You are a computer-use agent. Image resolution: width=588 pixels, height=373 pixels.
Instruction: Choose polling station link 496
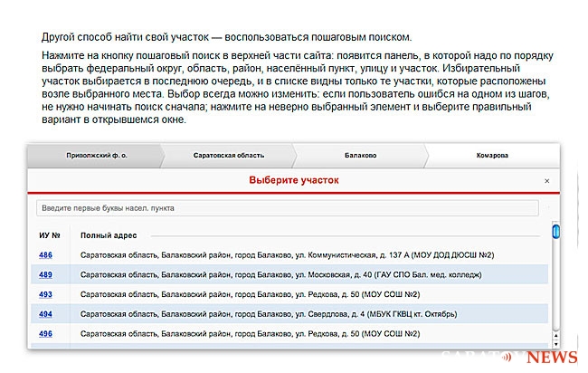[x=45, y=333]
